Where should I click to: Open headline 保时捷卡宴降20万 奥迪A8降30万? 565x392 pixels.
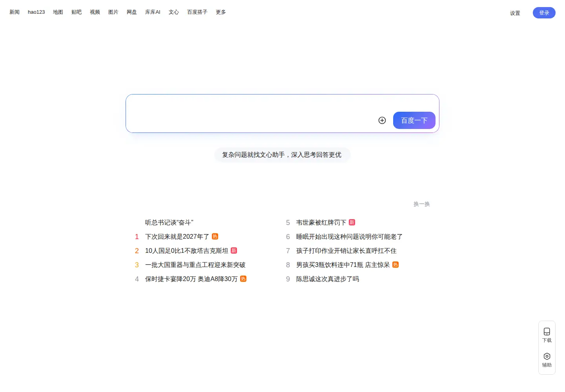point(191,279)
